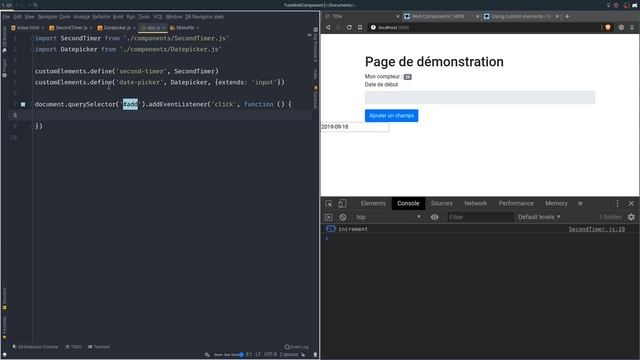Close the Using custom elements tab
The image size is (640, 360).
557,16
